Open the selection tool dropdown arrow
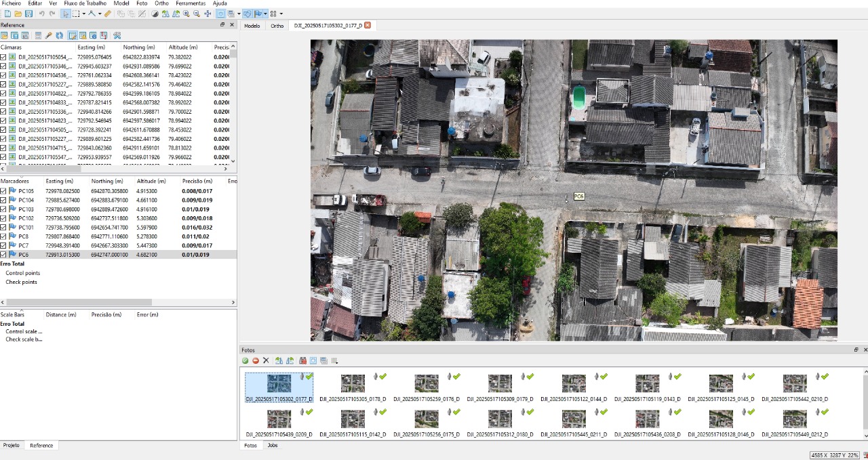 [x=84, y=14]
